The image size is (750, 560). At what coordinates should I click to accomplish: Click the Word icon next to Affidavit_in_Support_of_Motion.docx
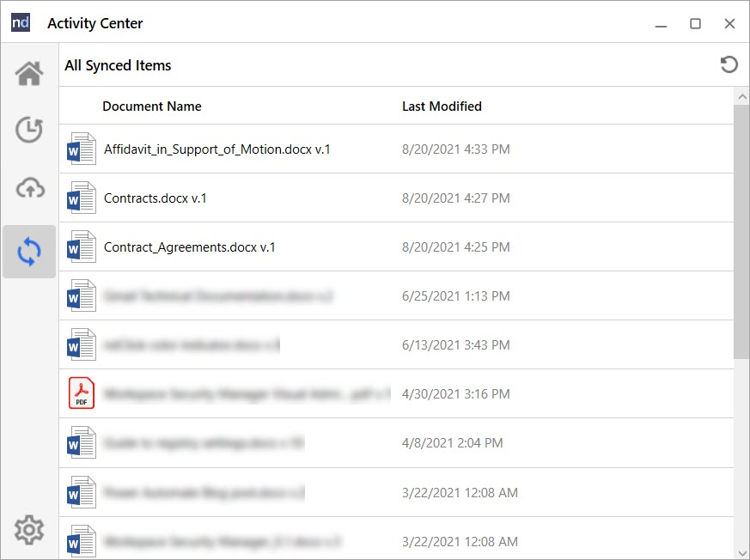click(80, 148)
